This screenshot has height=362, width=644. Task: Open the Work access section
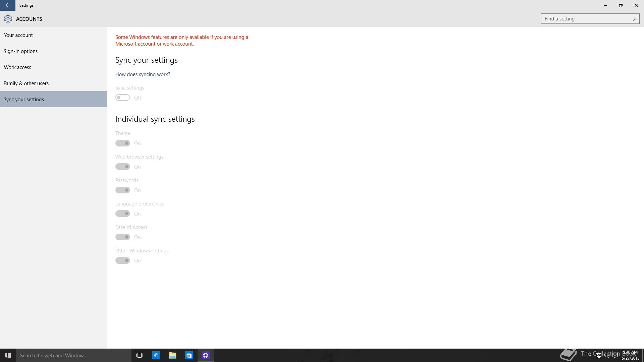pos(54,67)
